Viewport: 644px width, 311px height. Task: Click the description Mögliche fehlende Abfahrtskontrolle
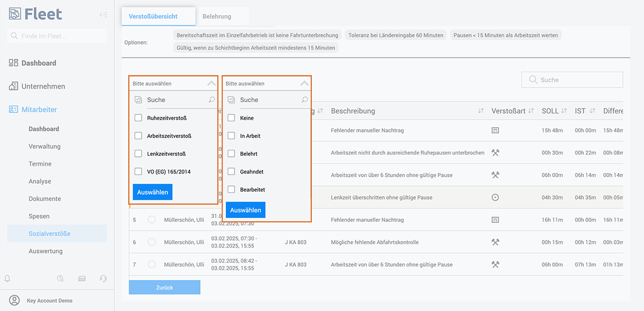(374, 242)
